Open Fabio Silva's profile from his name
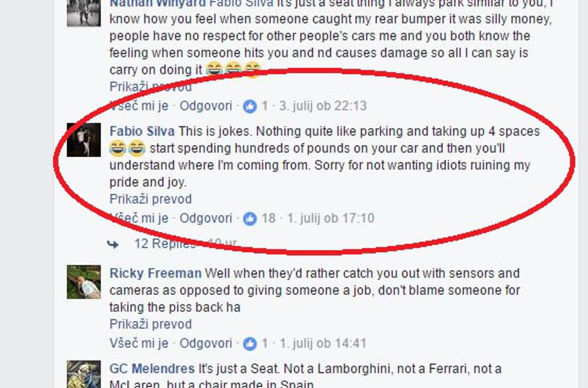The width and height of the screenshot is (588, 388). (x=141, y=132)
